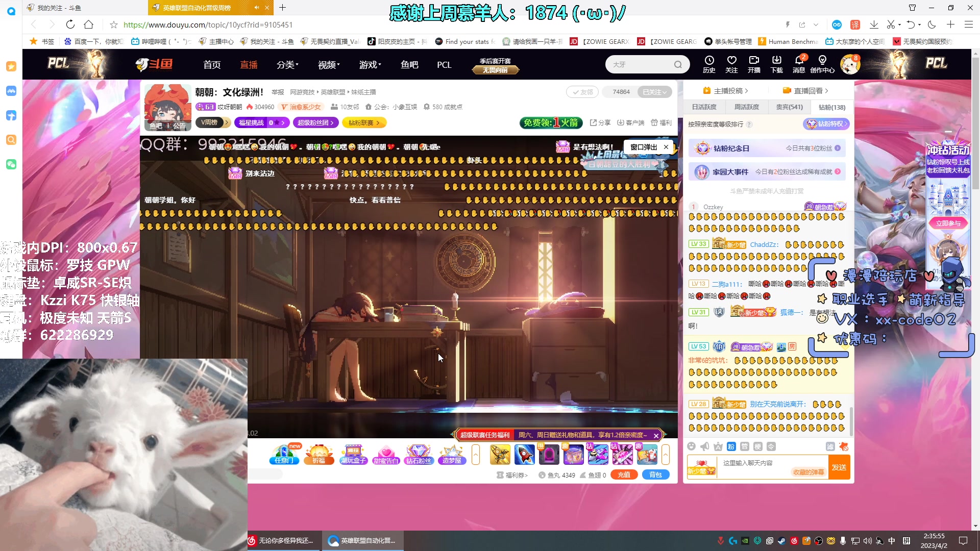
Task: Toggle the 梗 meme chat option
Action: 758,446
